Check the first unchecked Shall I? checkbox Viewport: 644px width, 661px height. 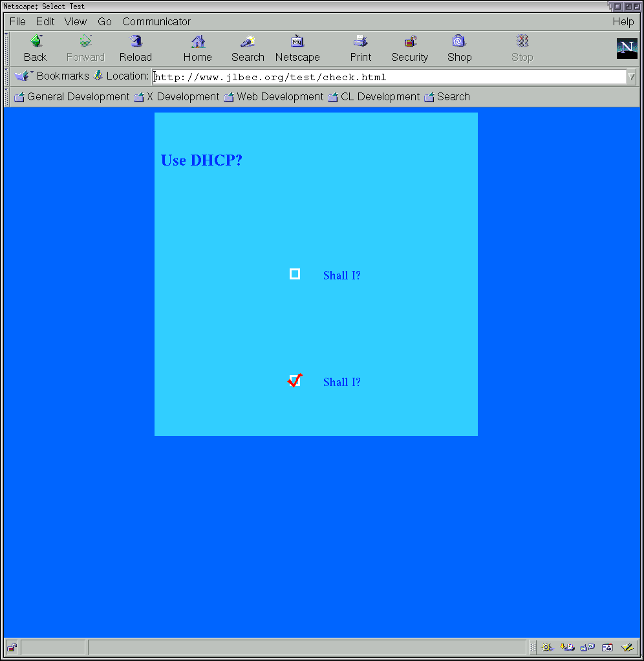(295, 274)
